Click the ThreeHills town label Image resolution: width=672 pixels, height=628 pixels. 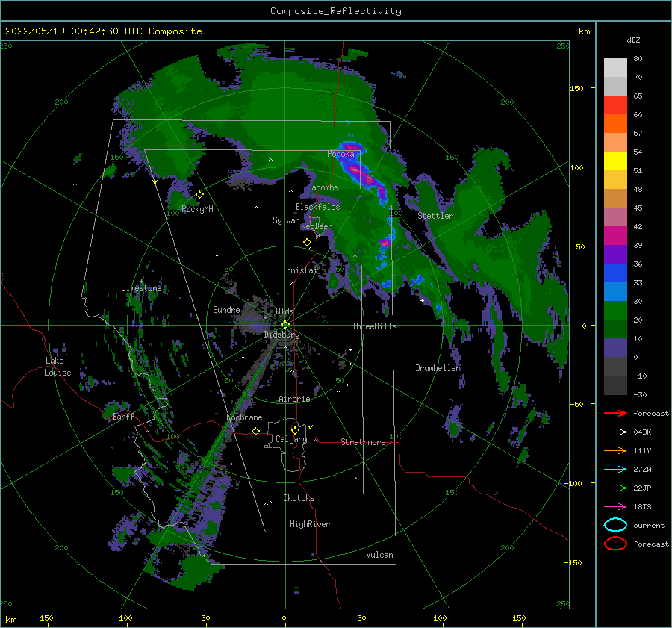375,326
